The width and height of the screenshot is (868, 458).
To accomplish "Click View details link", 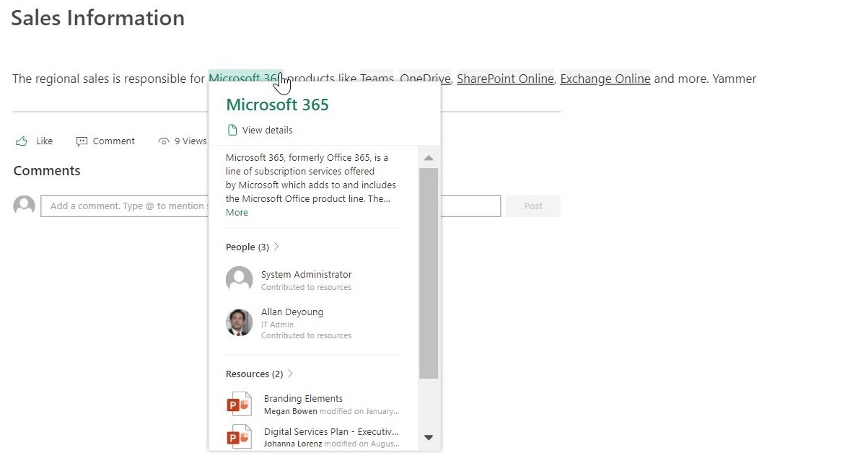I will (268, 131).
